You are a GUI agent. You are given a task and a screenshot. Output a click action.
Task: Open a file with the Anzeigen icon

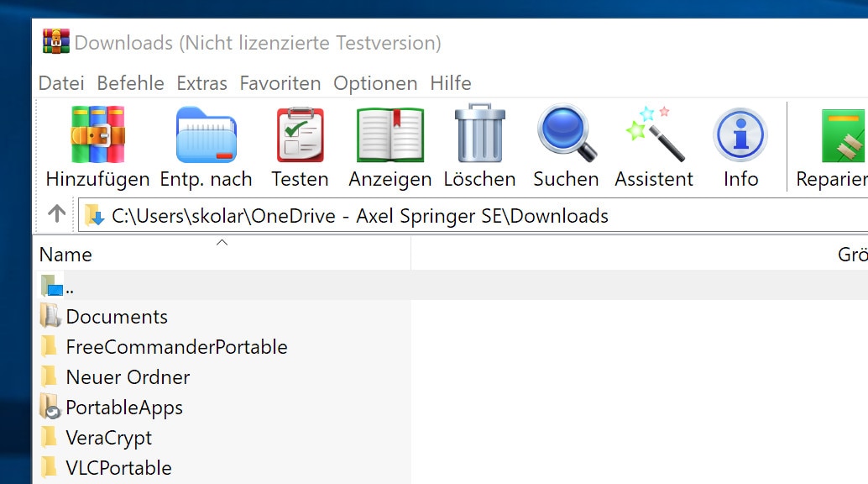click(x=389, y=134)
